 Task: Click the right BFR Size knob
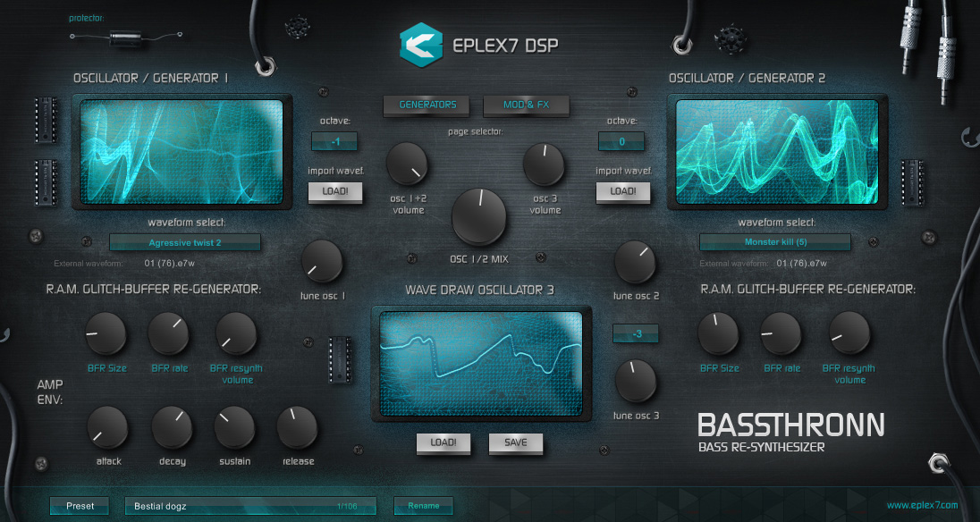click(718, 333)
